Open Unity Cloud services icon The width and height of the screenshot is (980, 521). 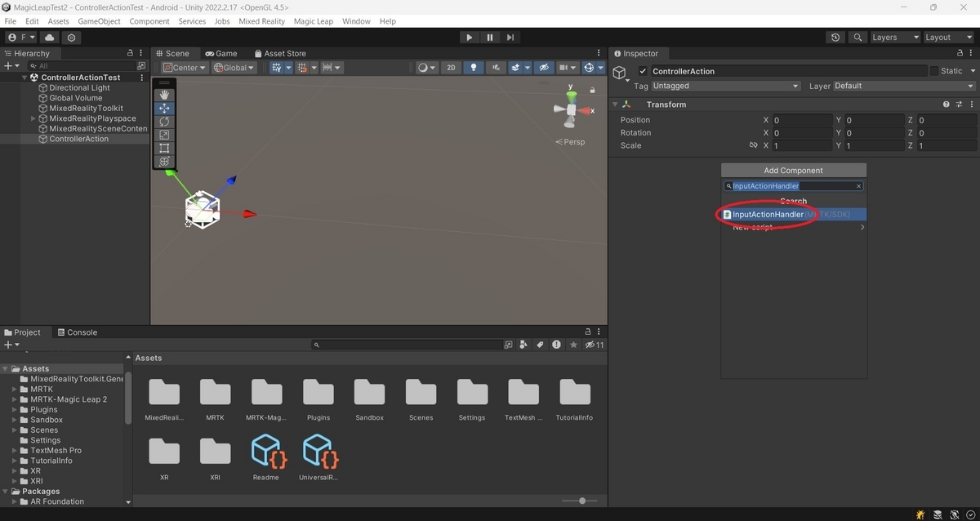pos(50,38)
